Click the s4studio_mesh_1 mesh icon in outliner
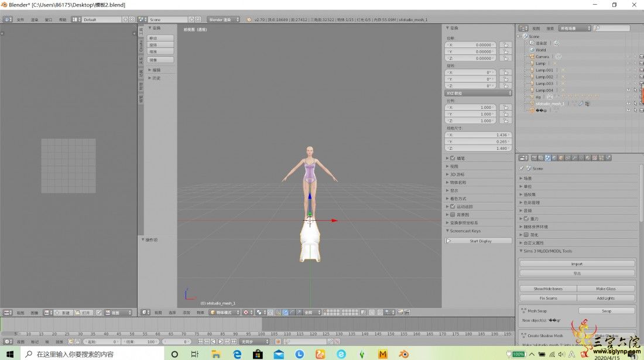 coord(532,104)
